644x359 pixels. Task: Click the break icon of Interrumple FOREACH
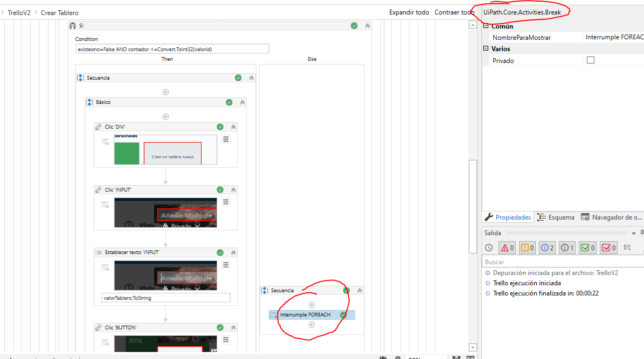click(x=274, y=315)
